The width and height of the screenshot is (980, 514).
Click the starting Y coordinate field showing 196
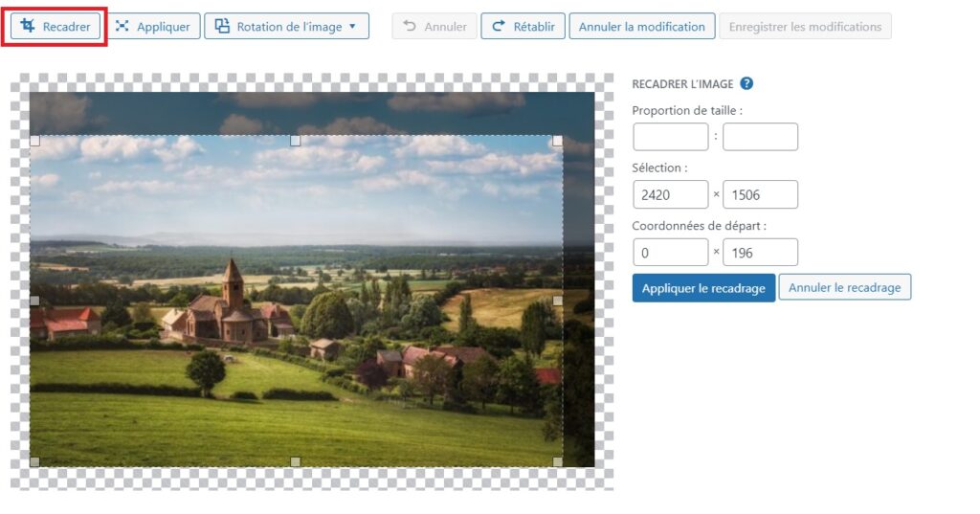(760, 253)
